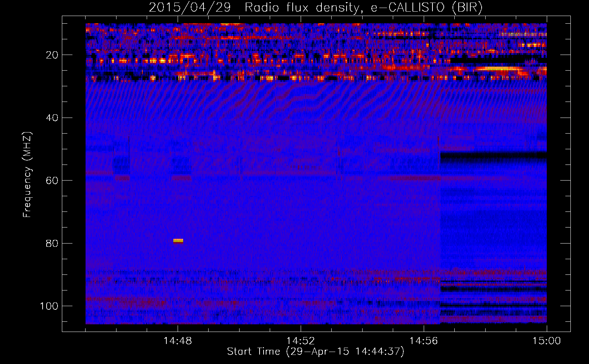
Task: Click the 80 MHz frequency tick label
Action: (52, 244)
